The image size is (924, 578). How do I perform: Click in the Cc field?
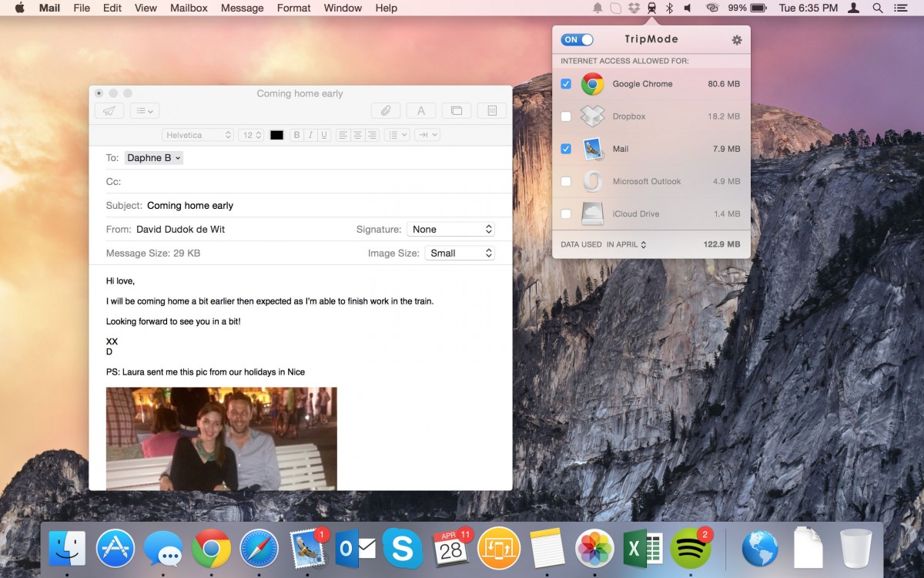coord(308,182)
